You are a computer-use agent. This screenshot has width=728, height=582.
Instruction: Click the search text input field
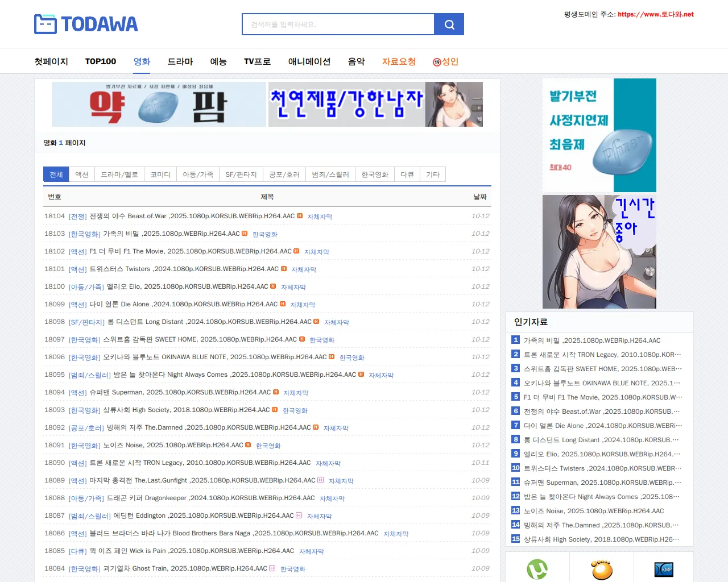point(338,24)
